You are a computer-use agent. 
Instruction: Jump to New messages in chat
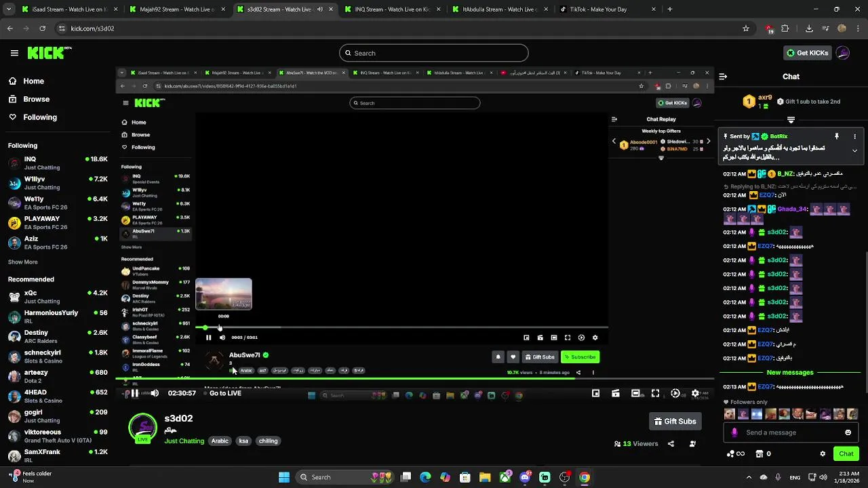click(x=790, y=372)
